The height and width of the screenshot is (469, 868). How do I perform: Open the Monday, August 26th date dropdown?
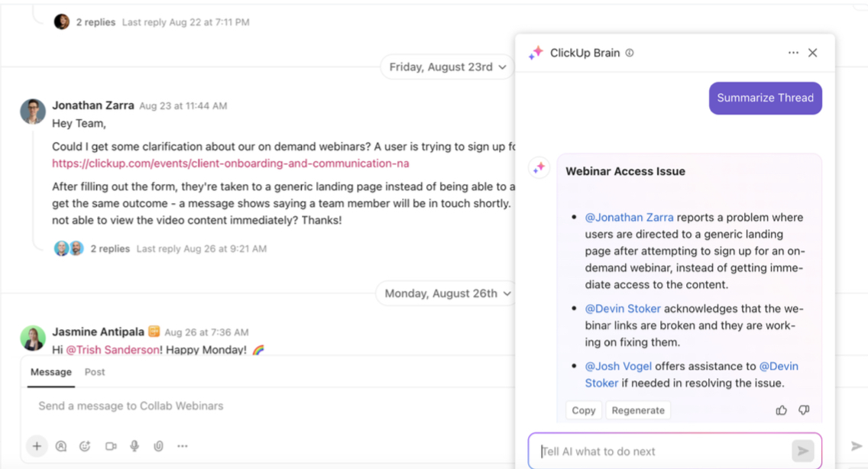[x=446, y=293]
